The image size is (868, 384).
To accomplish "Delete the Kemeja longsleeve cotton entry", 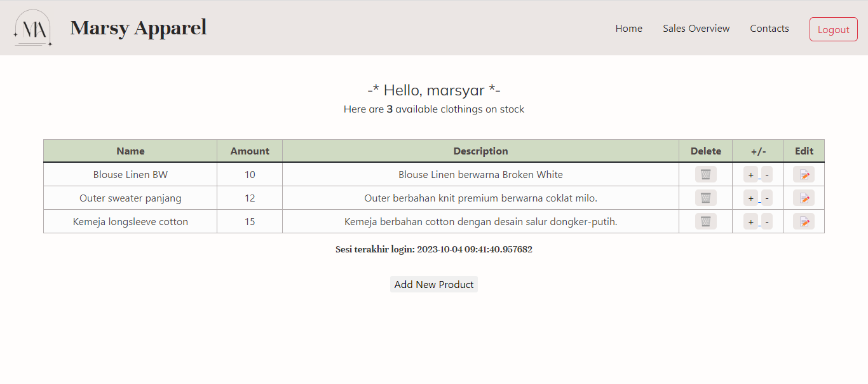I will click(x=705, y=221).
